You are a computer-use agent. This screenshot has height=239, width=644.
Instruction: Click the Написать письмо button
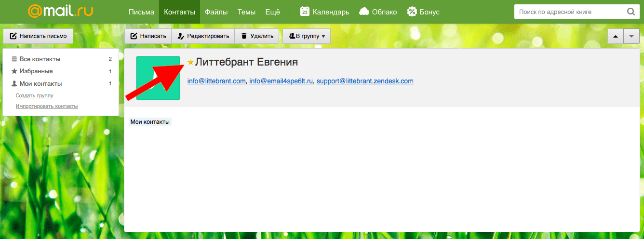38,36
